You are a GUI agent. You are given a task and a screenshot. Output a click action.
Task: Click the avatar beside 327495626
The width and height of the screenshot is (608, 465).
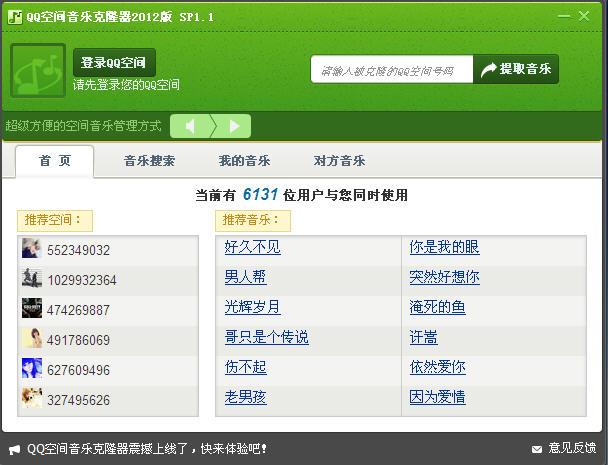[31, 400]
